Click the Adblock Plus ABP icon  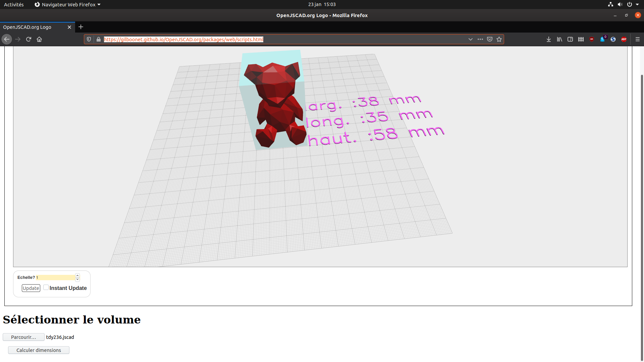pyautogui.click(x=624, y=39)
